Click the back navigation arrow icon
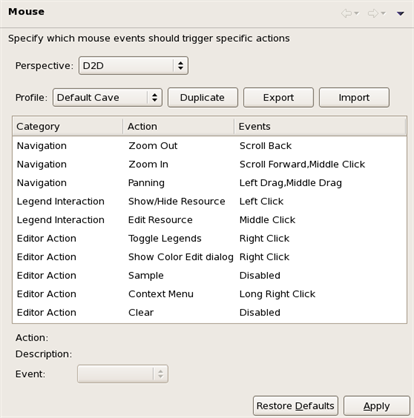Viewport: 414px width, 418px height. coord(347,13)
